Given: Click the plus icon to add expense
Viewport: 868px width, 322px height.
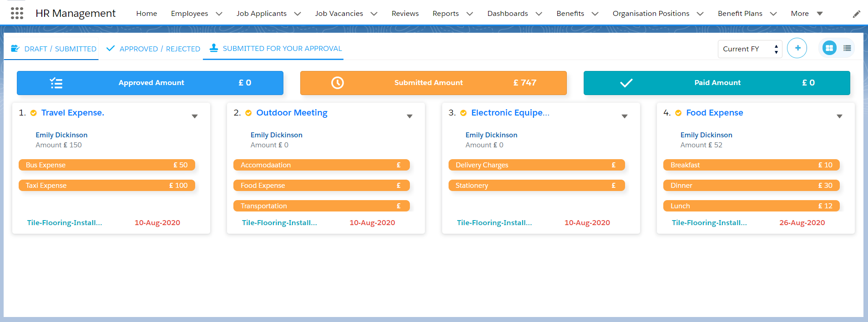Looking at the screenshot, I should [x=797, y=48].
